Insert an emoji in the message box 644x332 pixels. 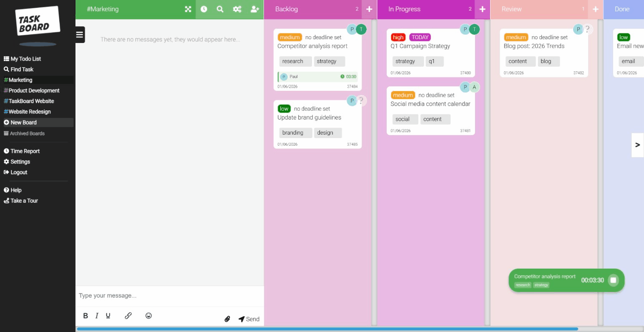[148, 316]
